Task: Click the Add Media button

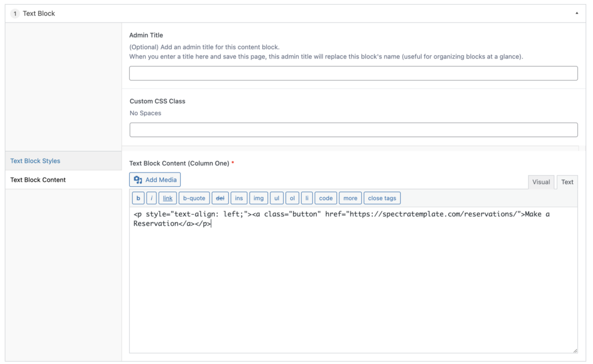Action: pos(155,180)
